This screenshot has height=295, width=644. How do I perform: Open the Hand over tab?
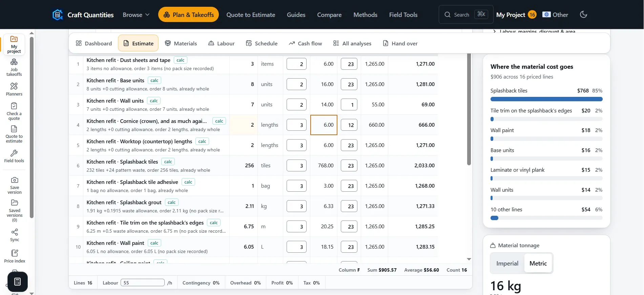(400, 43)
